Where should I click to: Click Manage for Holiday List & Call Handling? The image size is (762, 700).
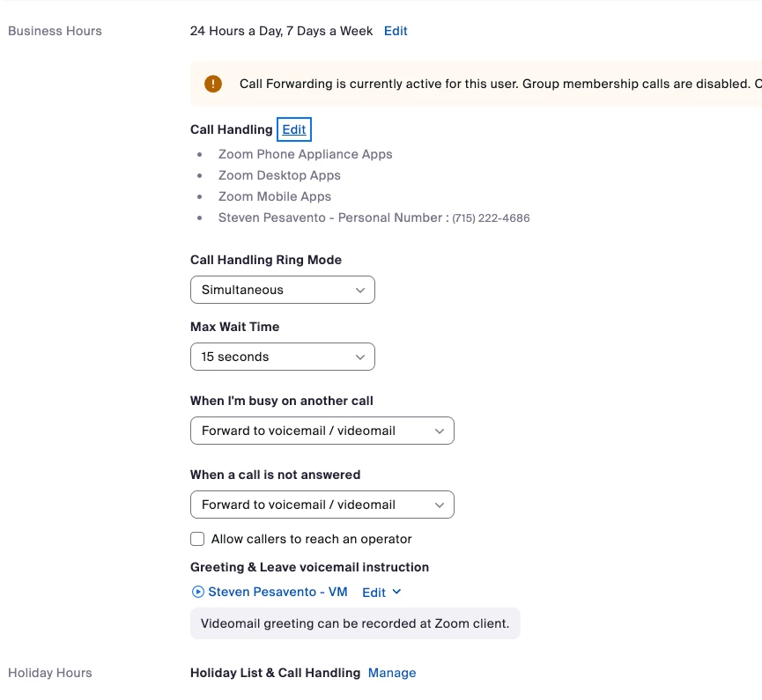click(x=392, y=673)
